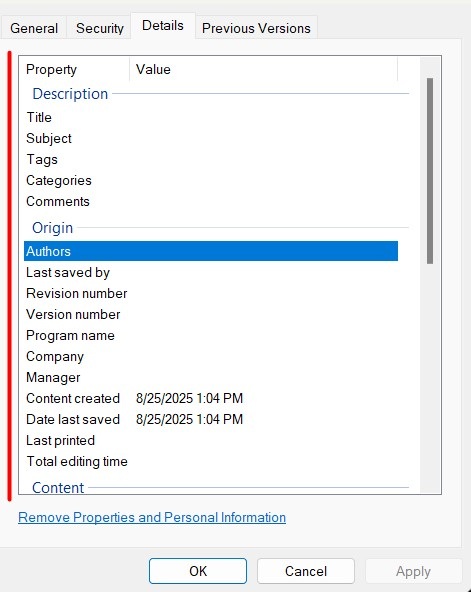Select the highlighted Authors row
The width and height of the screenshot is (471, 592).
[x=211, y=251]
